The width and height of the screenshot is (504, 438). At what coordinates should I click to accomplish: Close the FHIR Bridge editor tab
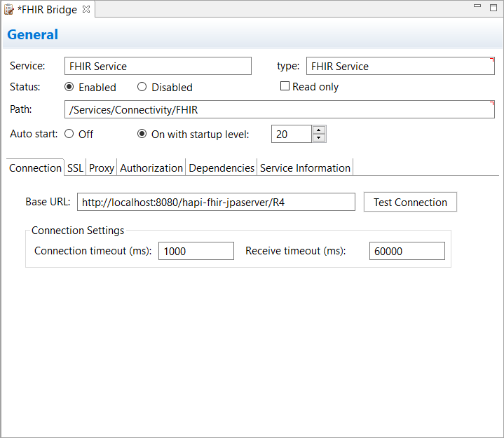(x=86, y=9)
